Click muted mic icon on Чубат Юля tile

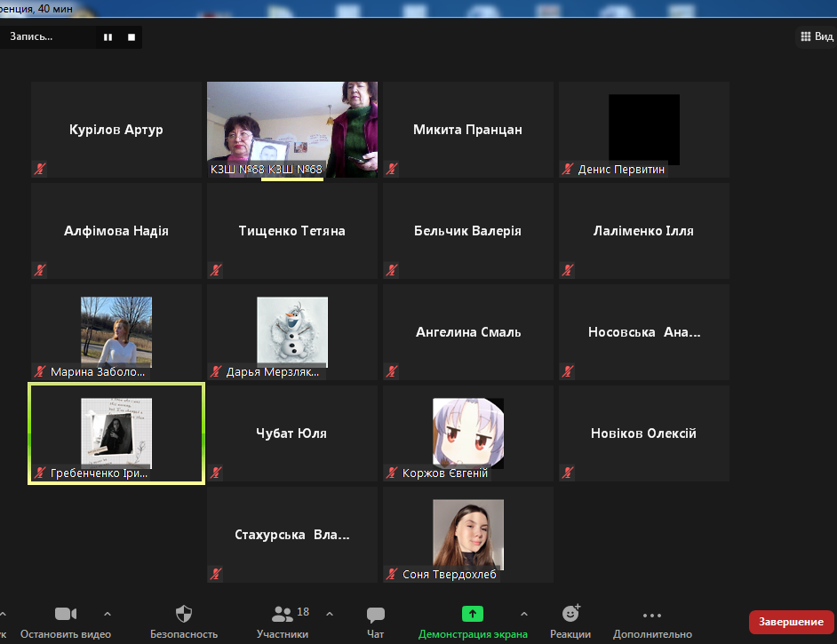click(216, 473)
